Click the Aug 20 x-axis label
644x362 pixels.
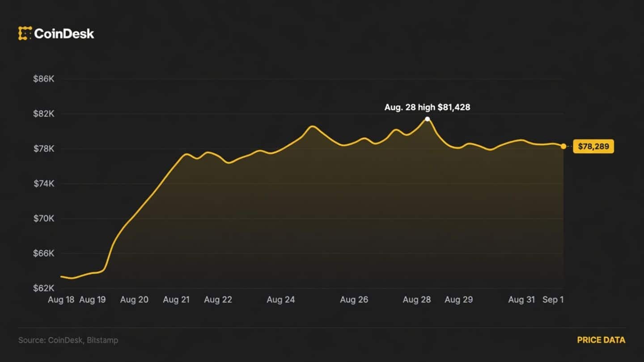[134, 300]
